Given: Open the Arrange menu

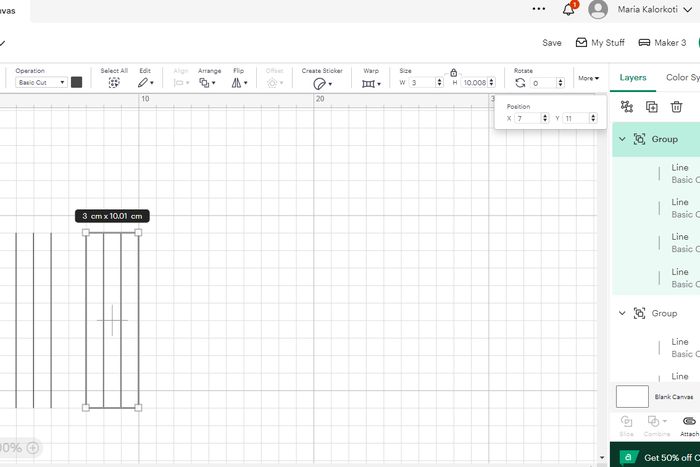Looking at the screenshot, I should (207, 83).
